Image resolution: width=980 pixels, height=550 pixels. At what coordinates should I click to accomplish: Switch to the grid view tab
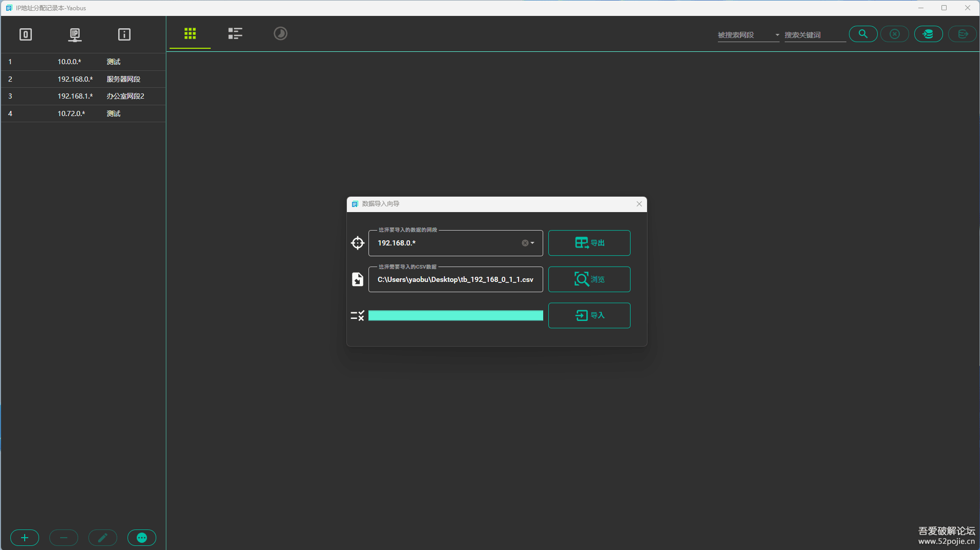pyautogui.click(x=190, y=33)
